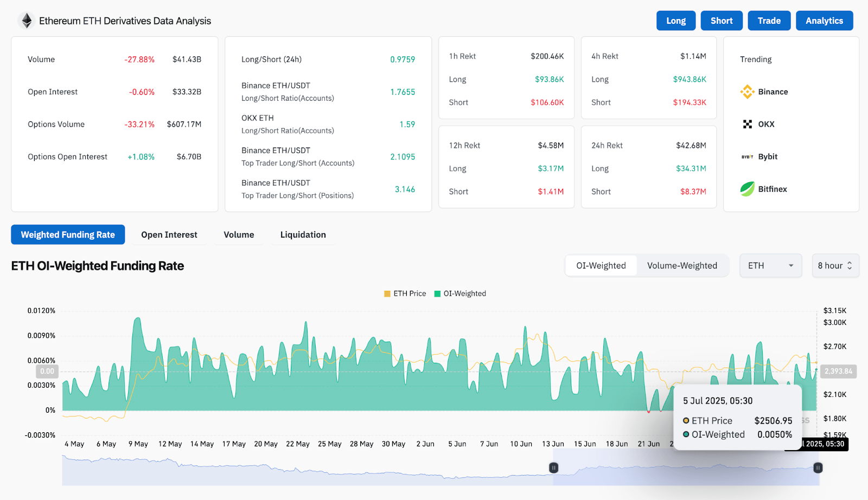
Task: Click the Bitfinex green leaf icon
Action: coord(747,189)
